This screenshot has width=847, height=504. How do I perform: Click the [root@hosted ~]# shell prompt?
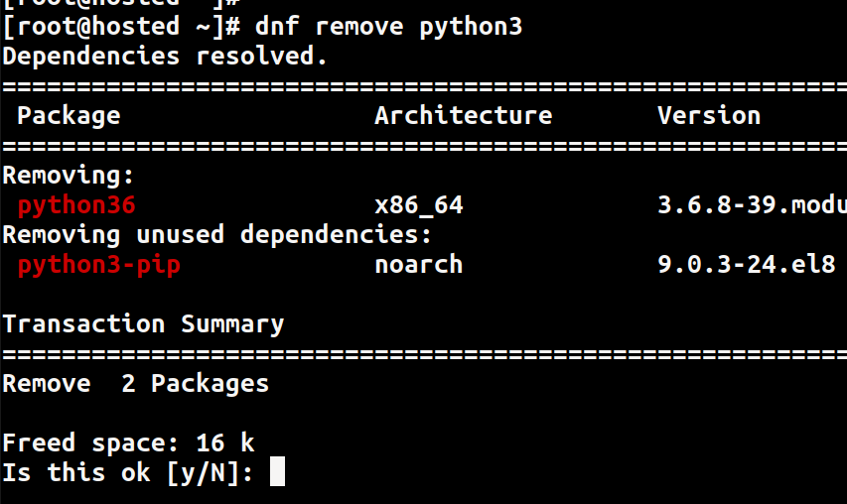point(121,27)
